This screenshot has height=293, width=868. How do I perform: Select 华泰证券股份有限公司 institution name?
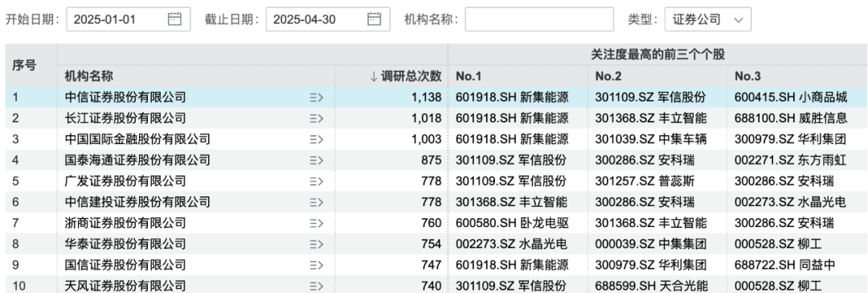[125, 244]
